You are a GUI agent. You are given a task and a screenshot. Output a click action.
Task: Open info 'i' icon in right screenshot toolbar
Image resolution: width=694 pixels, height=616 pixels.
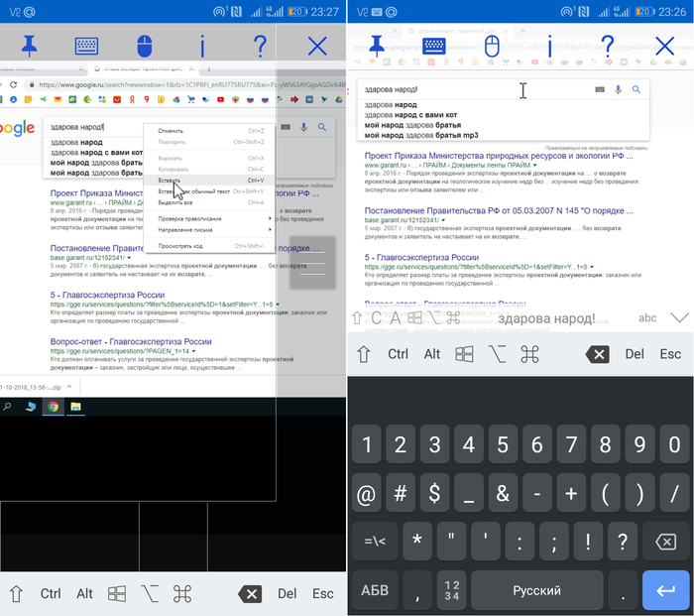[549, 46]
